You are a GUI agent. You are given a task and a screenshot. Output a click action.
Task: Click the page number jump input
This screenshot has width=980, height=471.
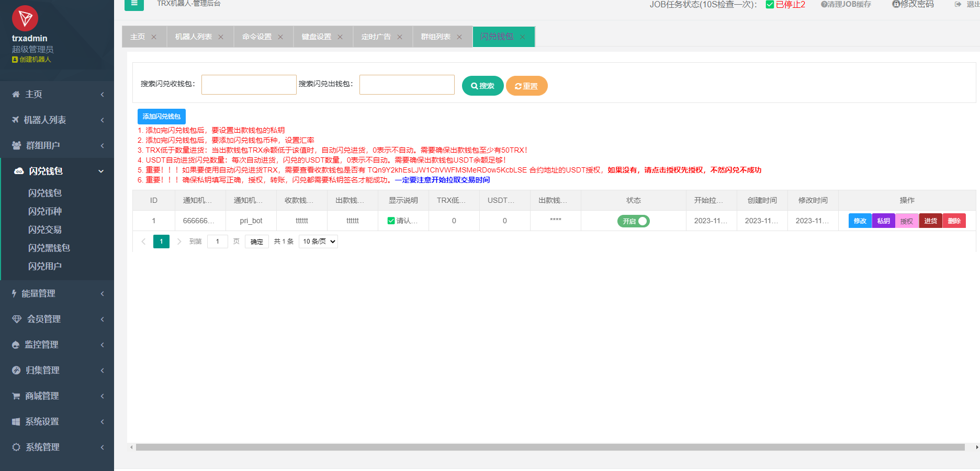218,242
